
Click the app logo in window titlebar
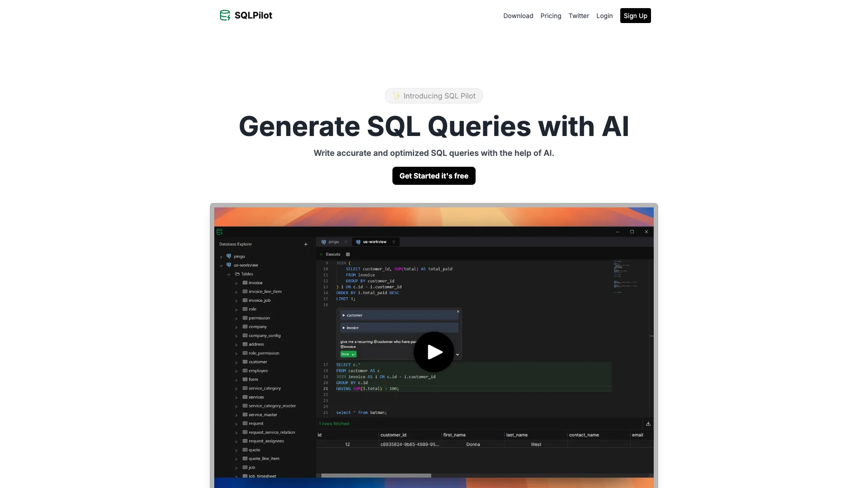pyautogui.click(x=219, y=232)
